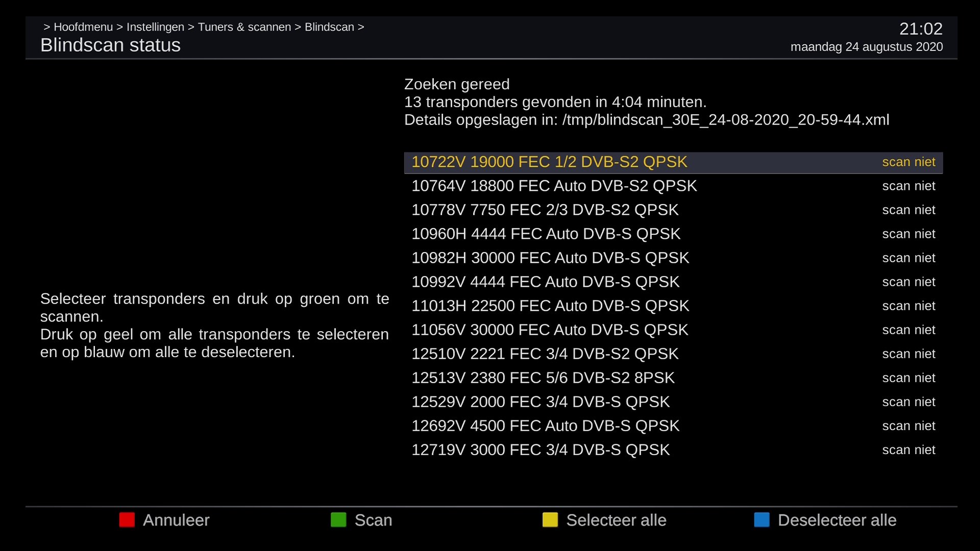Click the Selecteer alle label
The width and height of the screenshot is (980, 551).
pyautogui.click(x=616, y=520)
